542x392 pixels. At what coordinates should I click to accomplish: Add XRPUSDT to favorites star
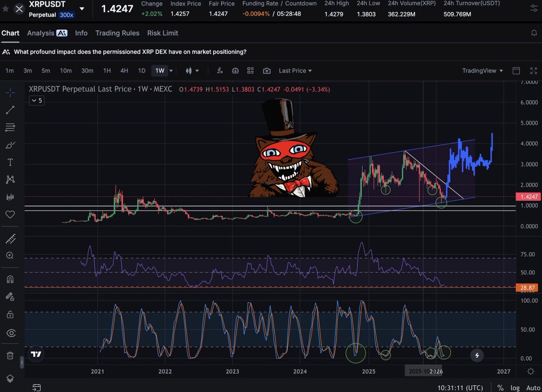pos(5,9)
